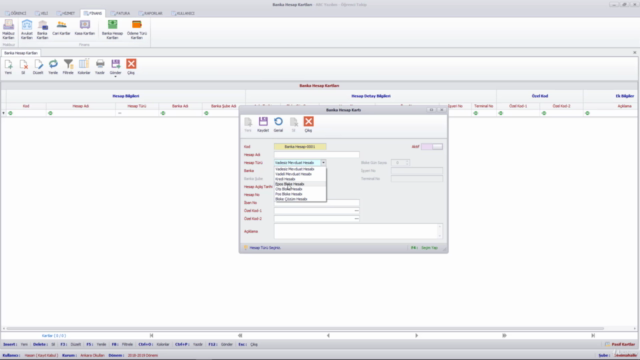Click Çıkış red X icon in the dialog
The image size is (640, 360).
click(309, 124)
